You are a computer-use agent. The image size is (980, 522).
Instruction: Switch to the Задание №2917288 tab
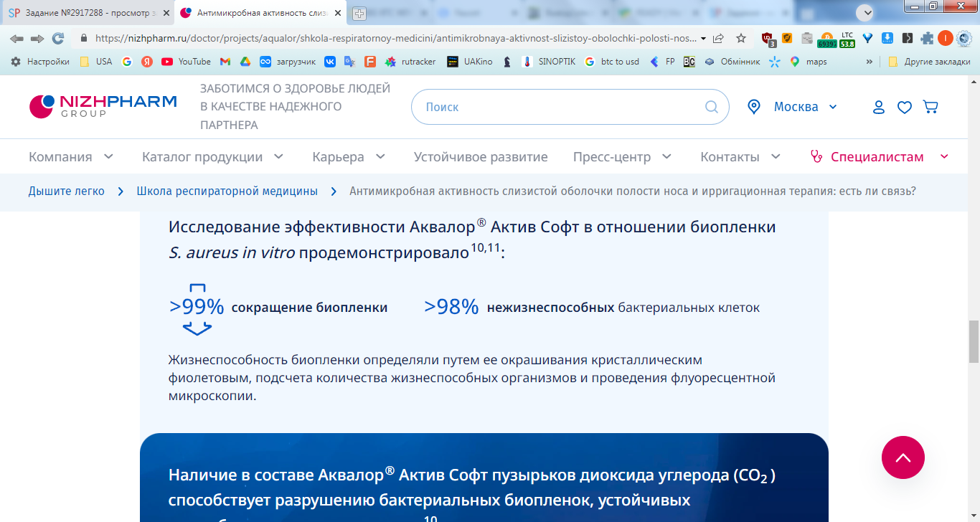88,13
